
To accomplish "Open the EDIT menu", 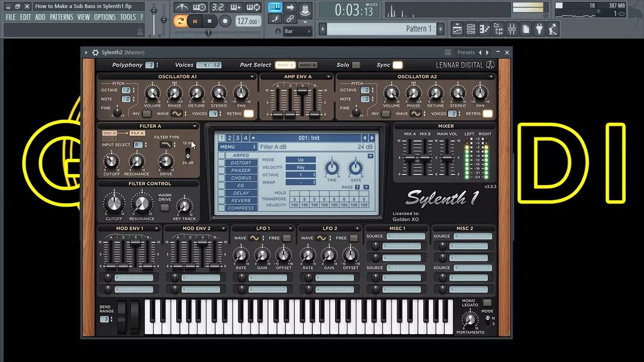I will click(x=26, y=17).
